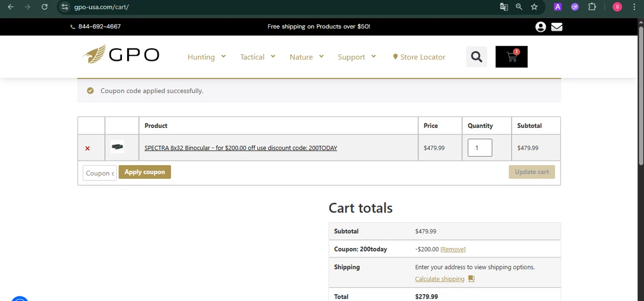Open the Chrome three-dot menu

tap(635, 7)
